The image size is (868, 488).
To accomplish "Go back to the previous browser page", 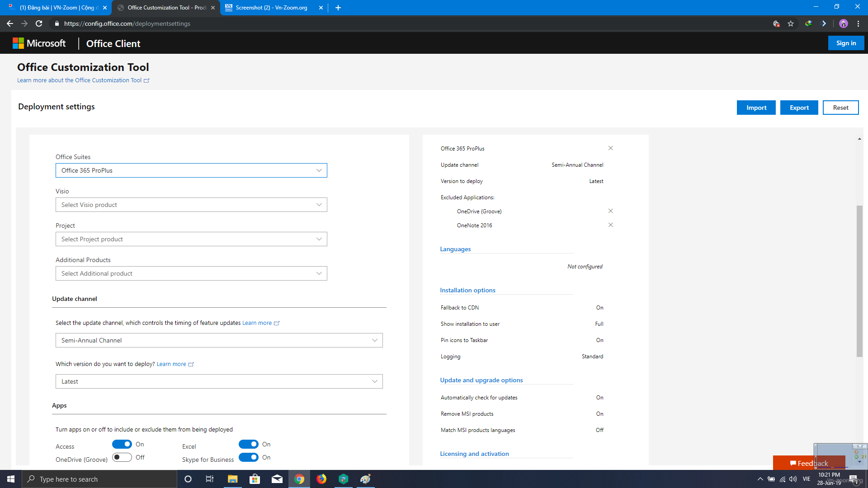I will 9,23.
